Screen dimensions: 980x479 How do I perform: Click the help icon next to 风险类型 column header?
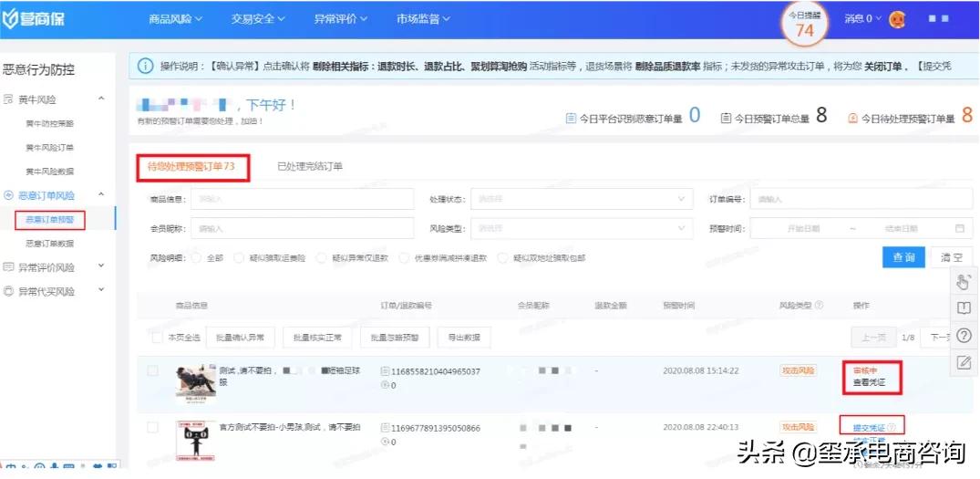pyautogui.click(x=819, y=305)
